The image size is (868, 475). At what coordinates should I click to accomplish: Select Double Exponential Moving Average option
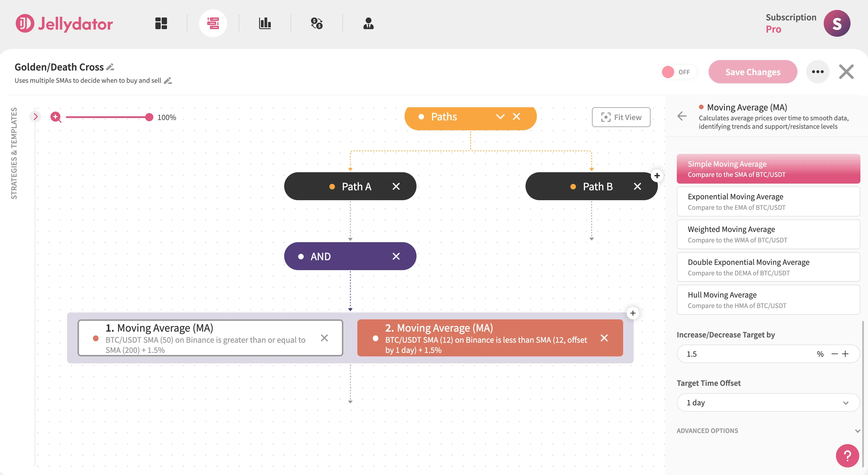click(x=768, y=267)
